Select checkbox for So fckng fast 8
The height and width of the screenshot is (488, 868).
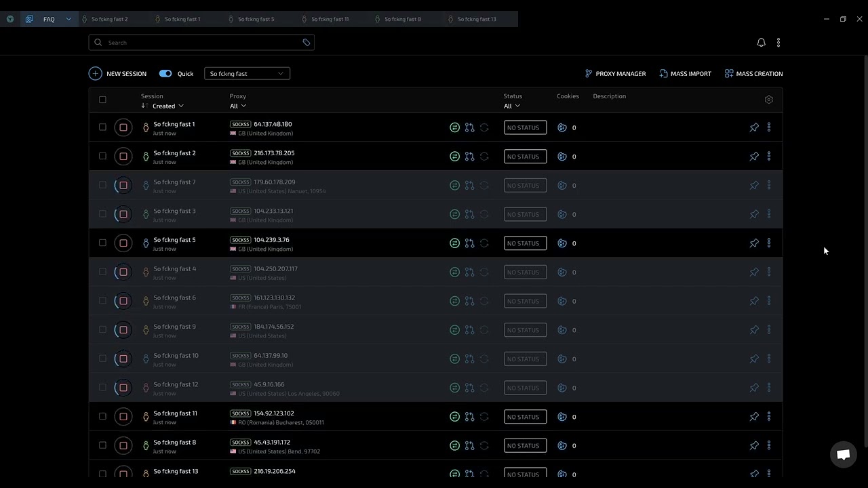coord(102,445)
